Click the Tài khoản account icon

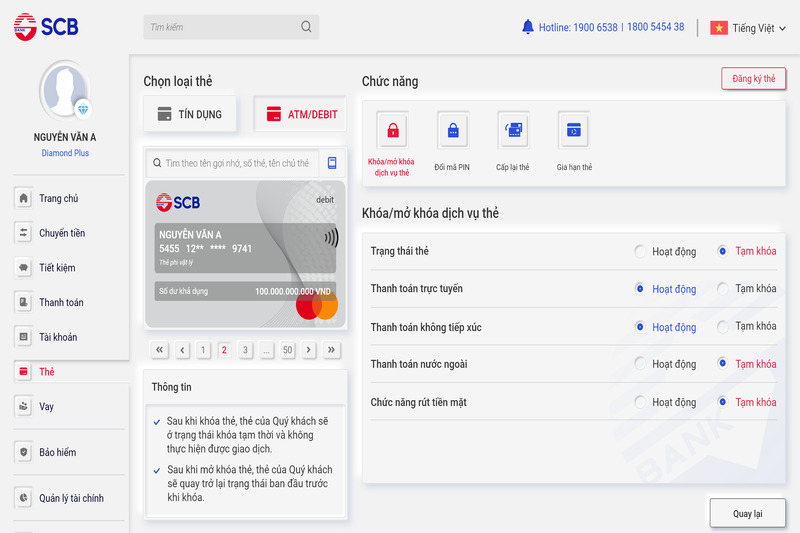tap(23, 337)
